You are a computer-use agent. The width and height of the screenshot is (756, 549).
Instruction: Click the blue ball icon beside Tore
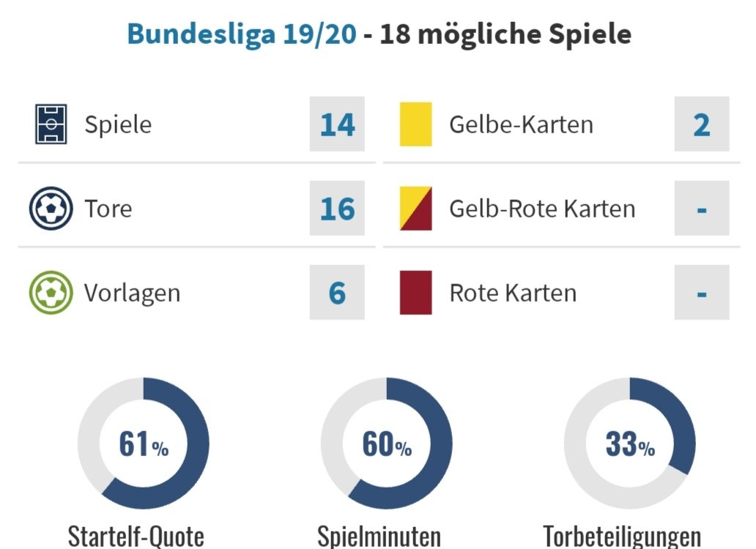click(51, 209)
